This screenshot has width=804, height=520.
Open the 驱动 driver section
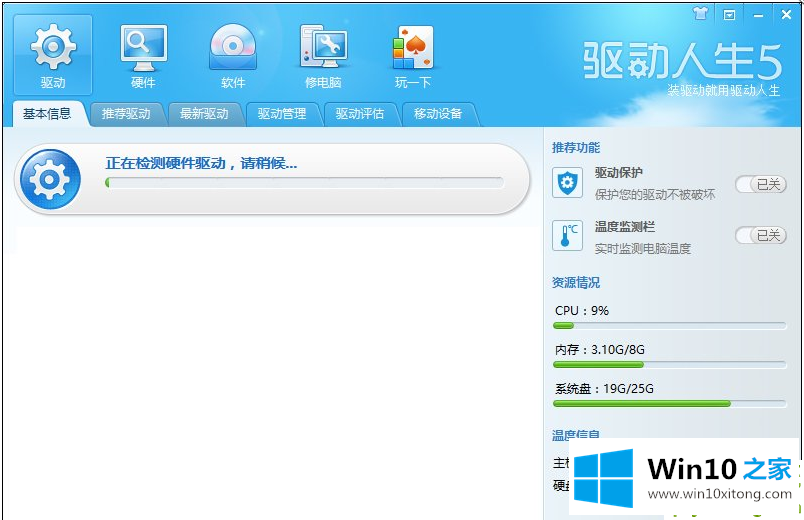pos(53,55)
